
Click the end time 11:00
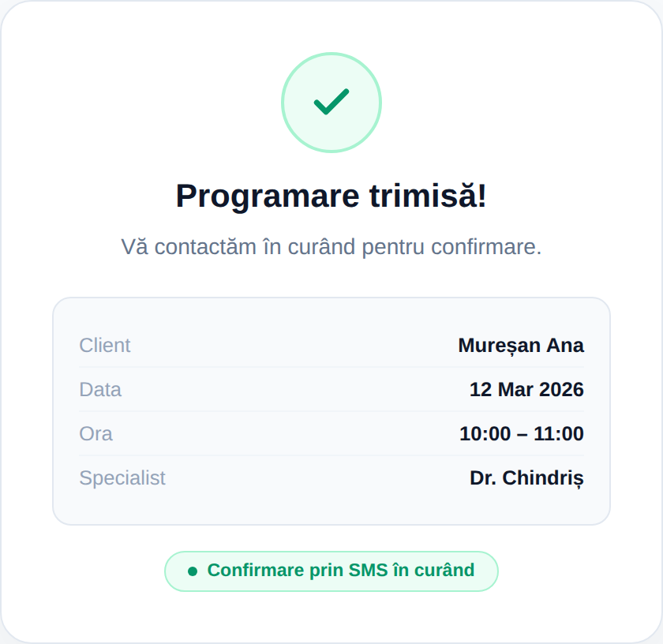pyautogui.click(x=558, y=433)
